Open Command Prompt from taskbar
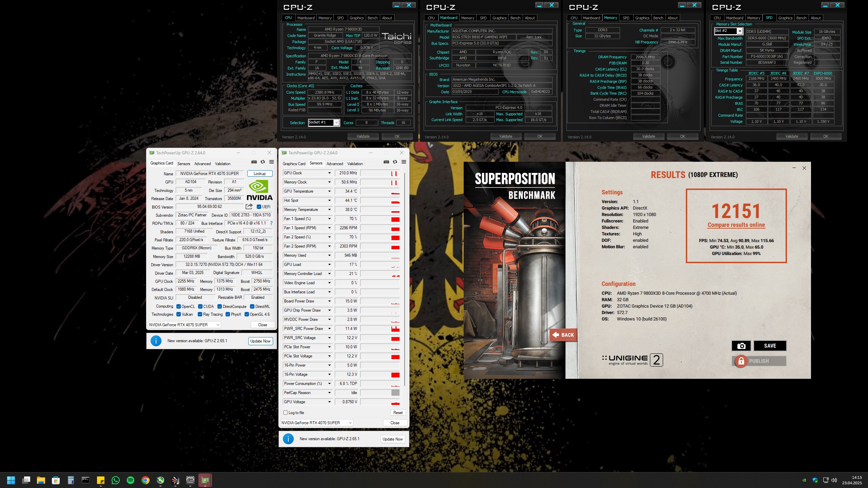Viewport: 868px width, 488px height. [x=85, y=480]
